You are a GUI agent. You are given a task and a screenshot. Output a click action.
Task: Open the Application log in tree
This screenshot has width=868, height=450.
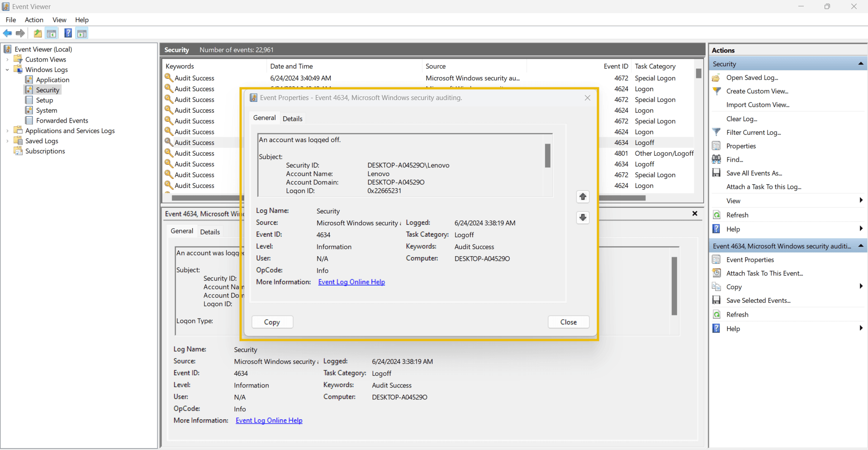click(52, 80)
